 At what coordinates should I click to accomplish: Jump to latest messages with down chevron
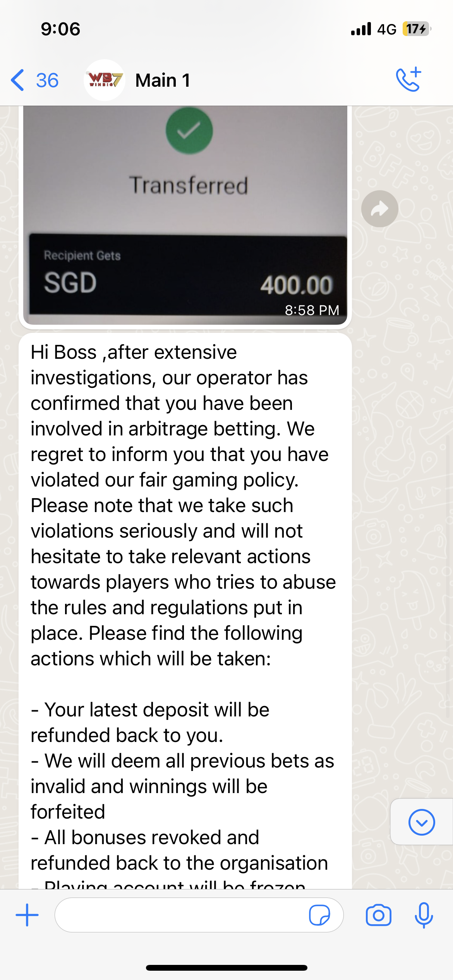(422, 822)
